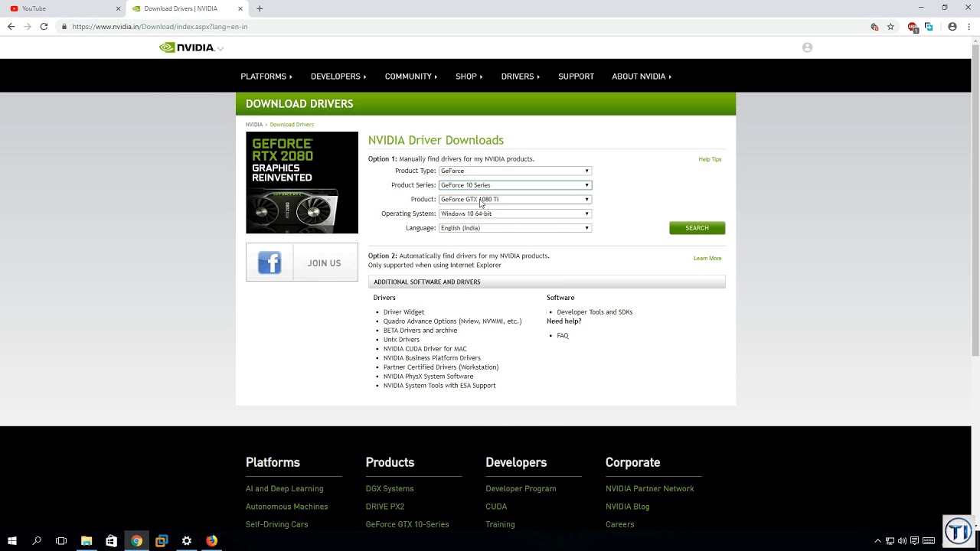Open Settings gear on the taskbar

point(186,541)
